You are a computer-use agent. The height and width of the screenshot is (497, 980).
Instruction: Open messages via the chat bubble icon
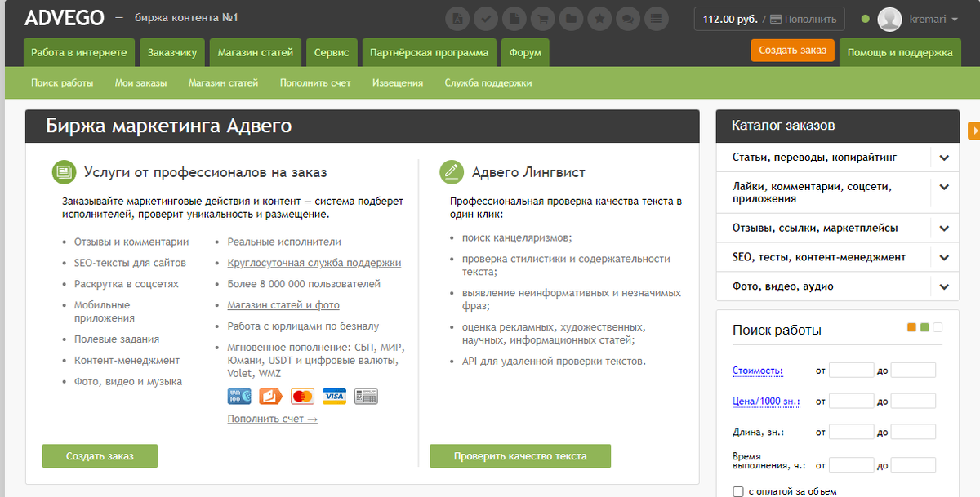tap(628, 18)
